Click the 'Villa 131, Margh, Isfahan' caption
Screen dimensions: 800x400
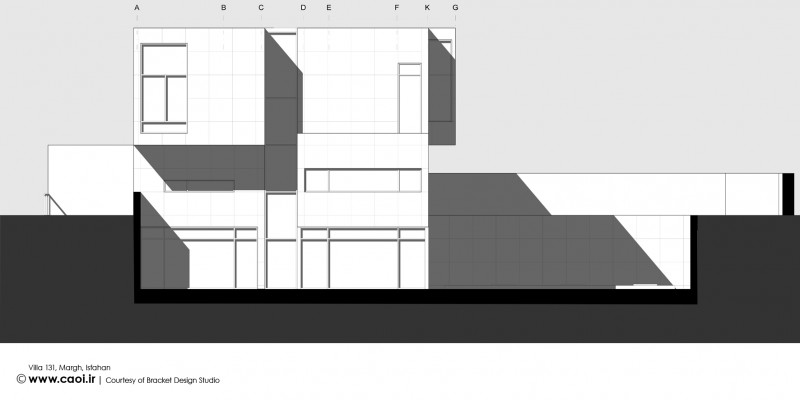coord(69,367)
